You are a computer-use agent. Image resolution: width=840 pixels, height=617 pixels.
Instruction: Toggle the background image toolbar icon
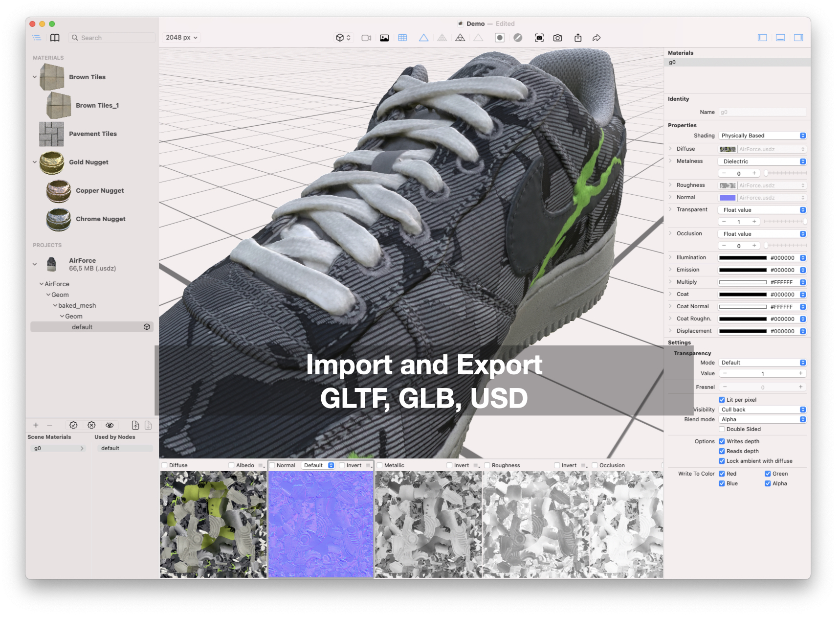tap(384, 38)
